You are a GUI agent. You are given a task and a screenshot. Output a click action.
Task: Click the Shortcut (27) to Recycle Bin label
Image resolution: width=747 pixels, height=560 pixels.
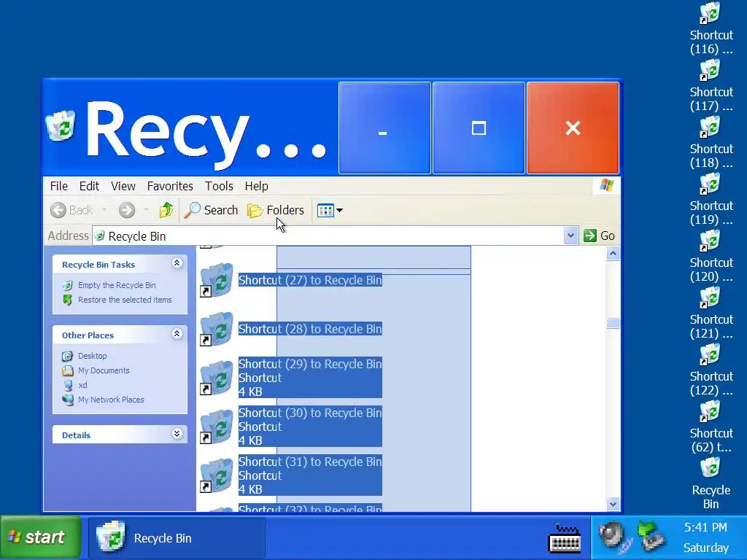point(310,281)
